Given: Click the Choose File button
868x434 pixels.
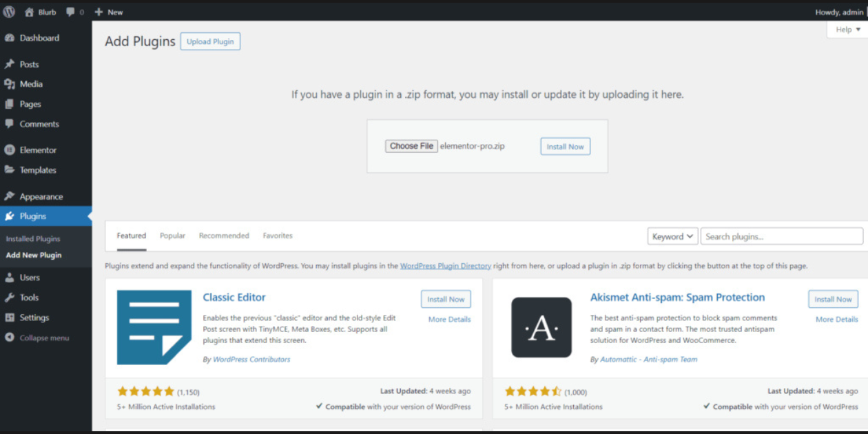Looking at the screenshot, I should 411,146.
